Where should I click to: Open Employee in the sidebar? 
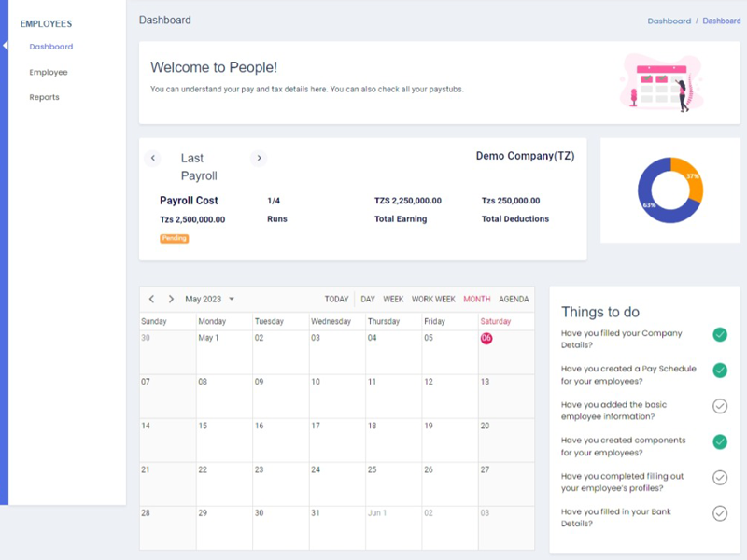(x=49, y=72)
